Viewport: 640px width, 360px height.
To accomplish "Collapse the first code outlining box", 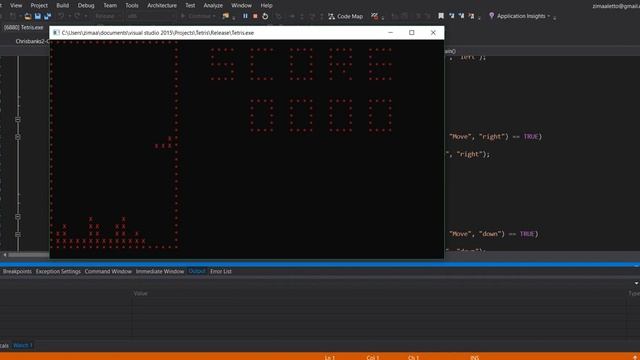I will click(18, 120).
